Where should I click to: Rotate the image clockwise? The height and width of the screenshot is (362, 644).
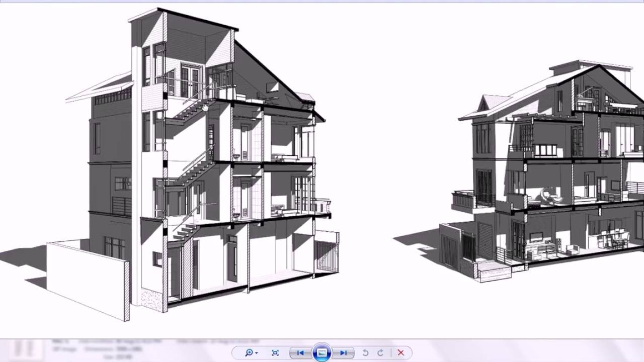(381, 353)
